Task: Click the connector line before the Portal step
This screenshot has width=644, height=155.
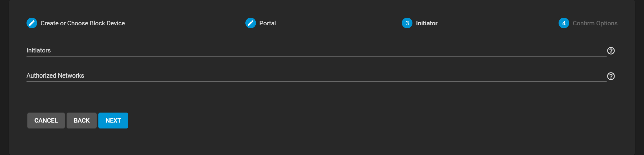Action: click(185, 23)
